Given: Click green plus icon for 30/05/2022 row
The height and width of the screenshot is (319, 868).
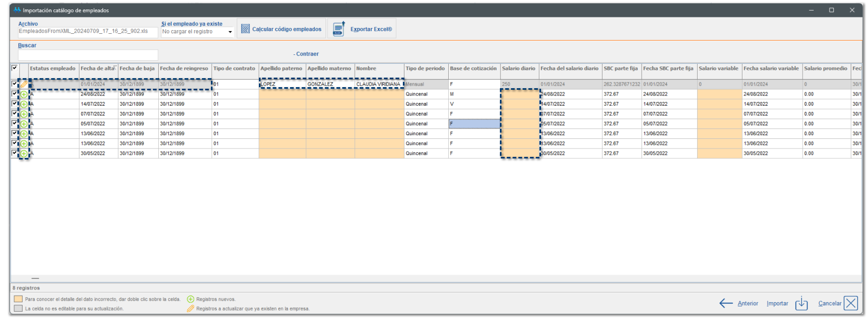Looking at the screenshot, I should coord(24,154).
